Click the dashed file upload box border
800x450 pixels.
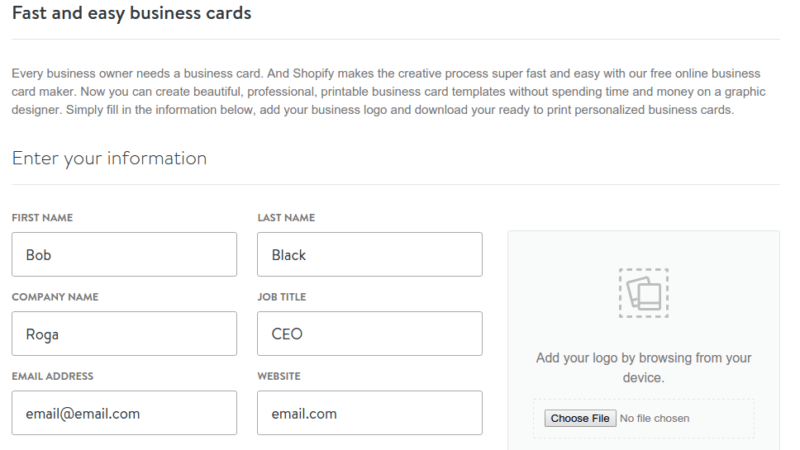click(645, 400)
